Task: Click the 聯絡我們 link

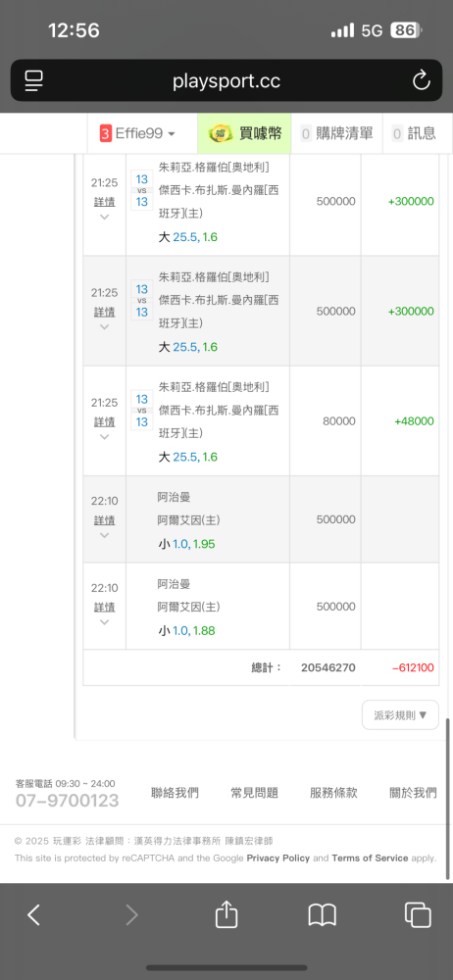Action: pos(175,793)
